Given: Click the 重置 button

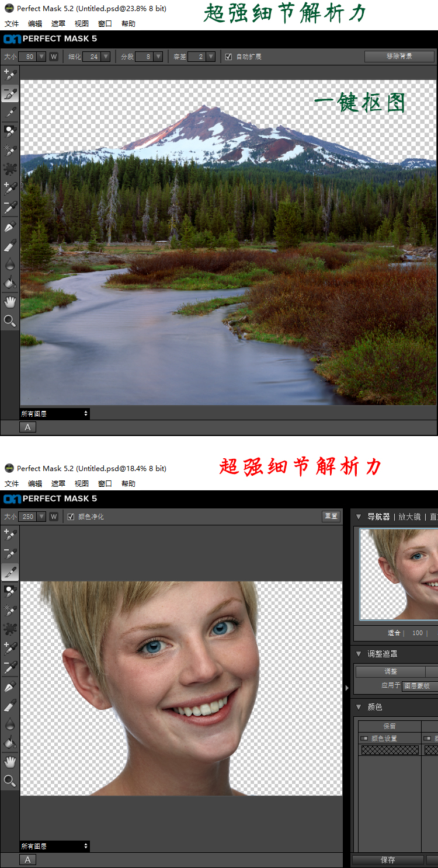Looking at the screenshot, I should pyautogui.click(x=331, y=516).
